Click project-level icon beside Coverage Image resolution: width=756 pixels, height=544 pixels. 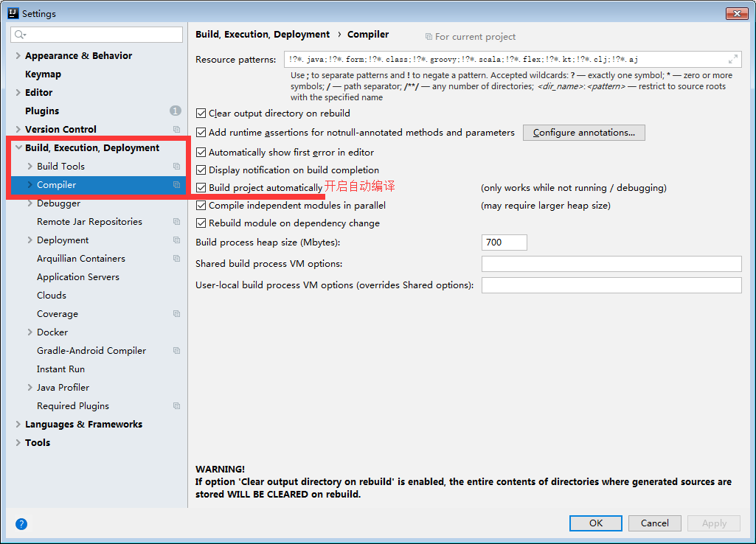click(x=176, y=314)
